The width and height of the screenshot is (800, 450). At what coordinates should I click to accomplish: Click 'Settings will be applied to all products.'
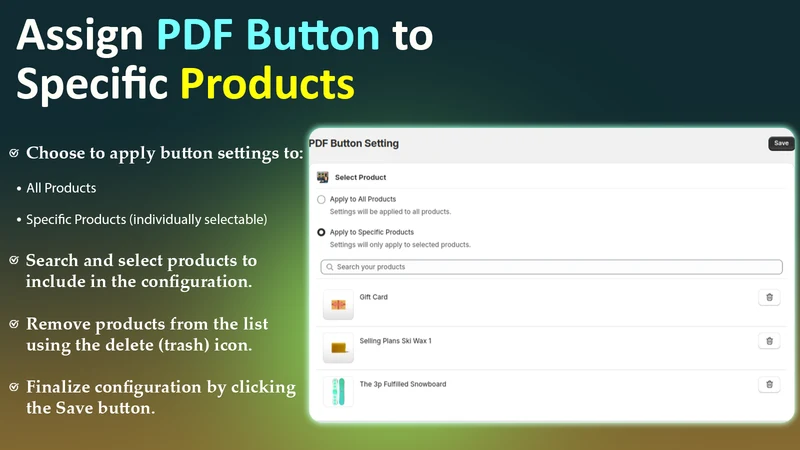[390, 212]
